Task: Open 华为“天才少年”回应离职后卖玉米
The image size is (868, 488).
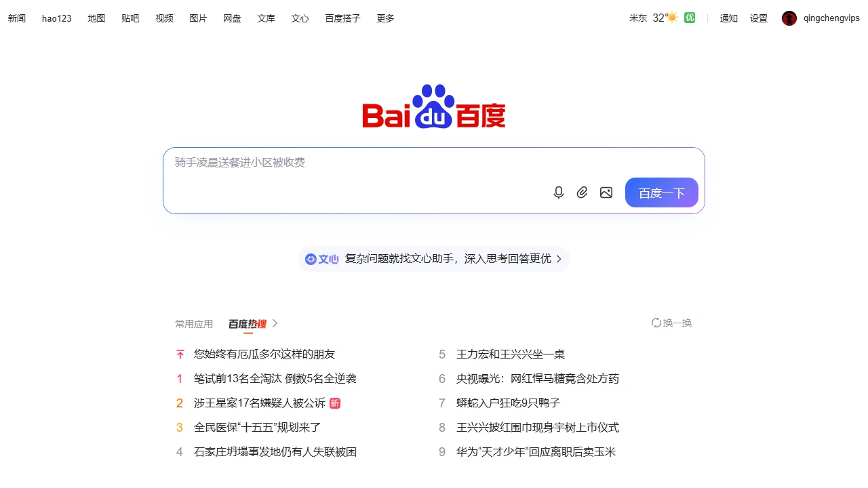Action: (536, 451)
